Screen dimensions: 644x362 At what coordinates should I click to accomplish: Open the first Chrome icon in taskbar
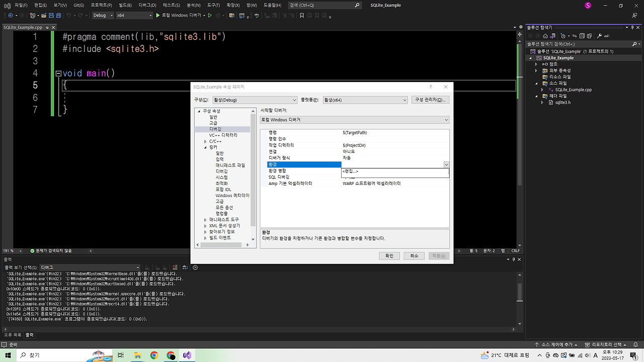(154, 355)
